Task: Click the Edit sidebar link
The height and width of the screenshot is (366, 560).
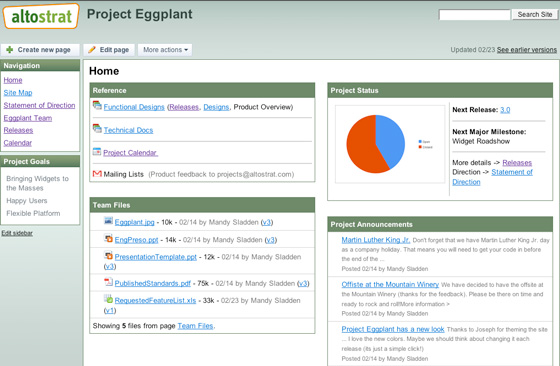Action: [x=17, y=233]
